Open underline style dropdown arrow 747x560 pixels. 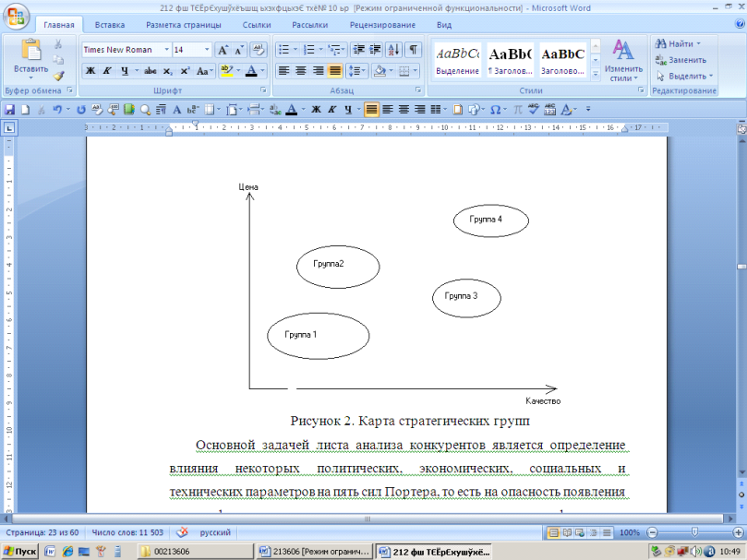137,71
